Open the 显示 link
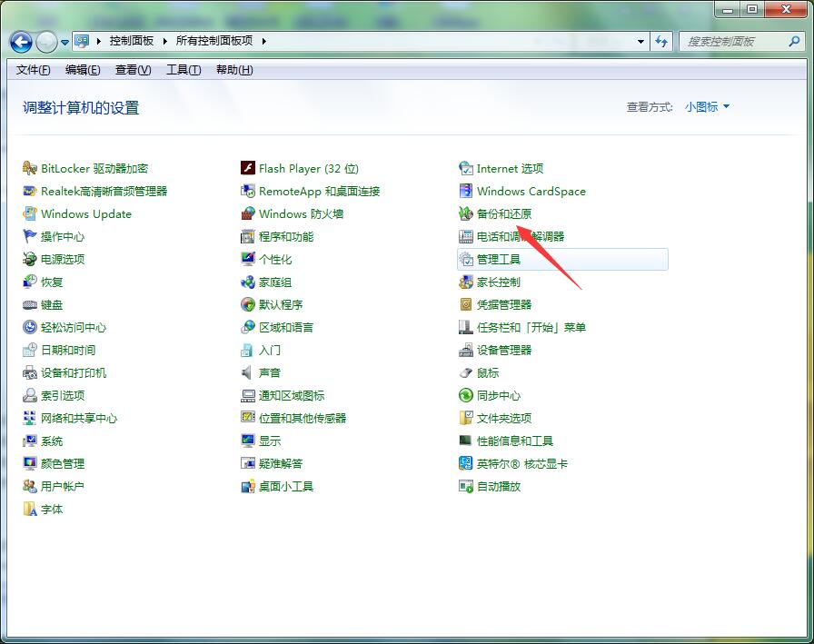Image resolution: width=814 pixels, height=644 pixels. click(x=270, y=441)
